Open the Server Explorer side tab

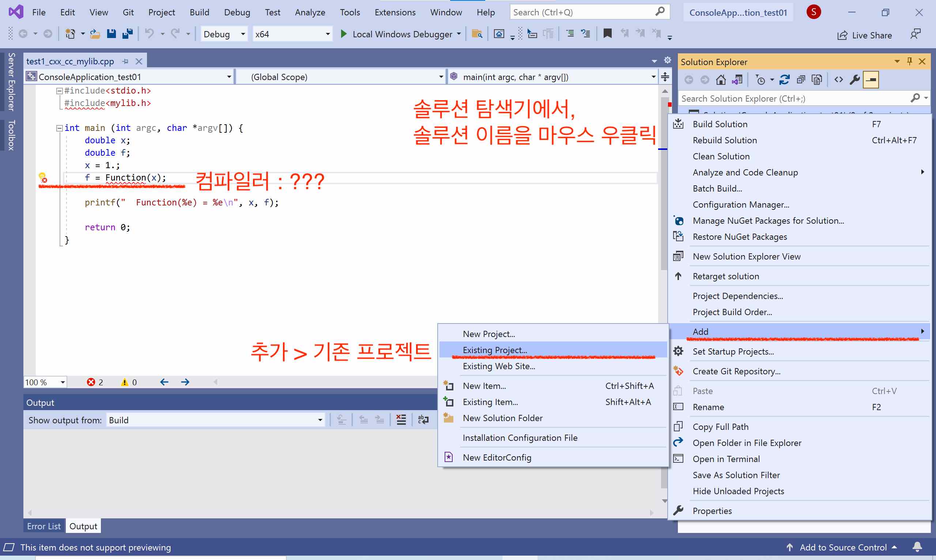[11, 82]
